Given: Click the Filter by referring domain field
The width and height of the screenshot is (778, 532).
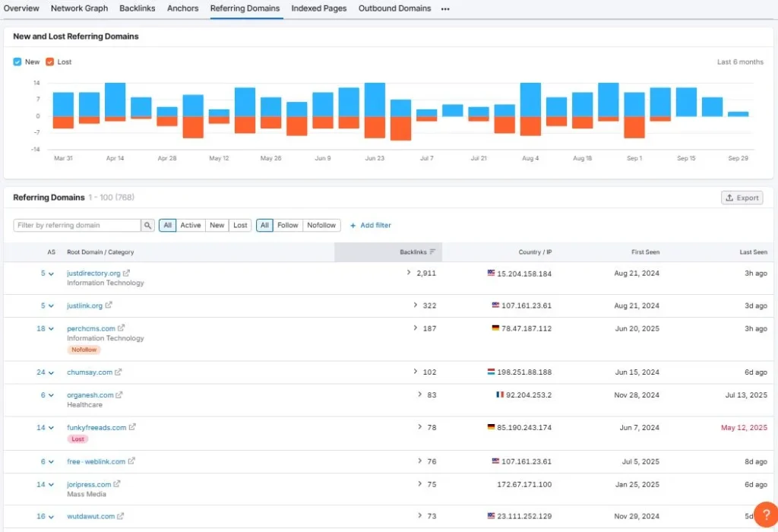Looking at the screenshot, I should pos(77,225).
